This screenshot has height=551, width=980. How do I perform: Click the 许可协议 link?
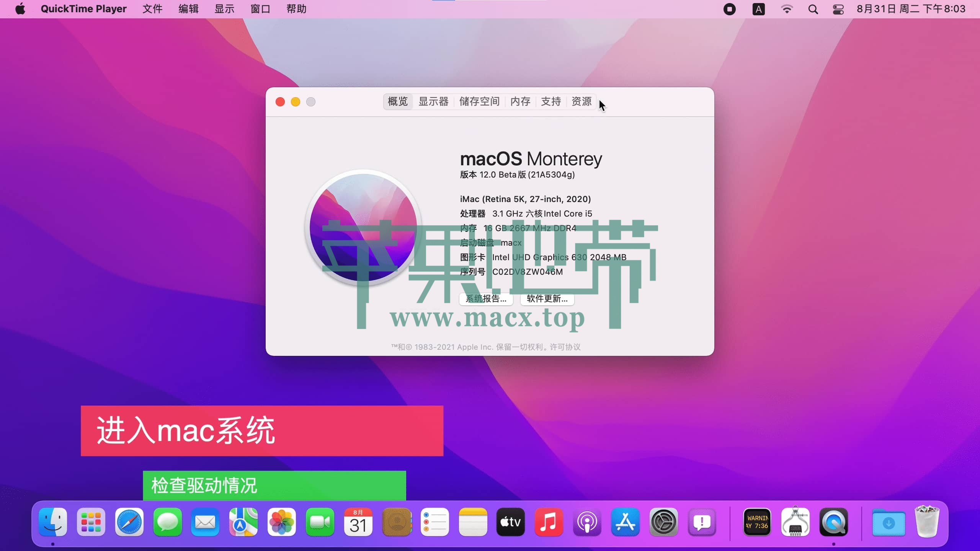click(x=565, y=347)
